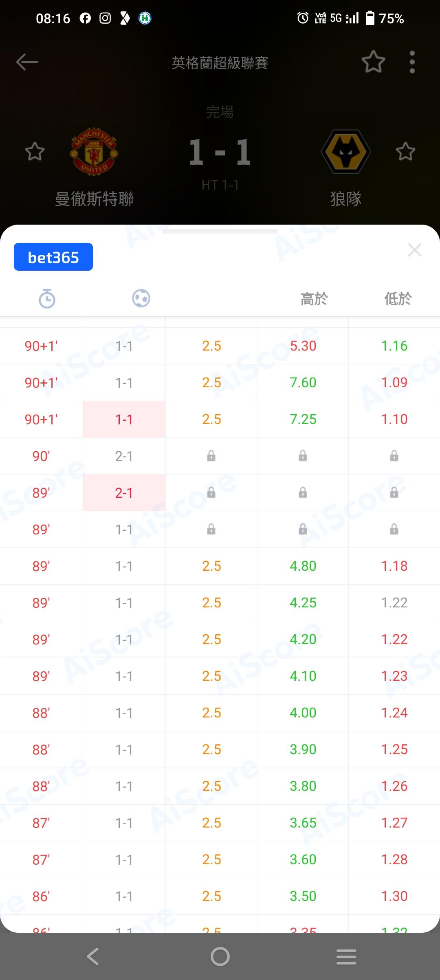Toggle favorite star for Wolves

[x=405, y=152]
